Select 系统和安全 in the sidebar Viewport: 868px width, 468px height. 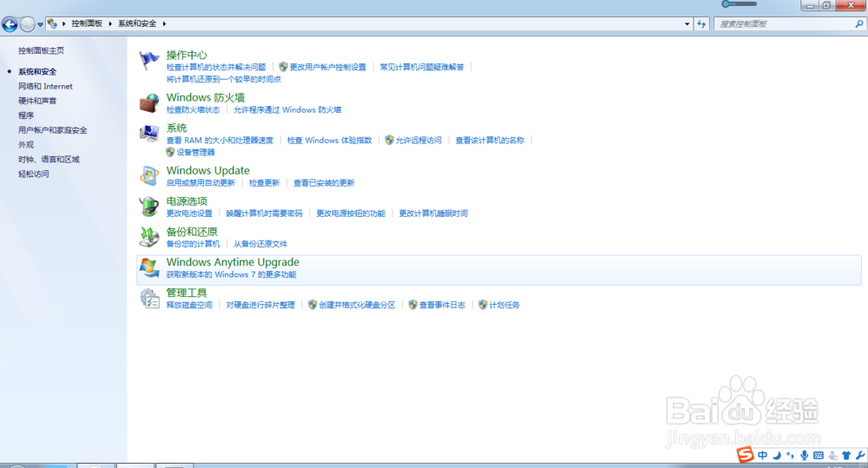37,71
